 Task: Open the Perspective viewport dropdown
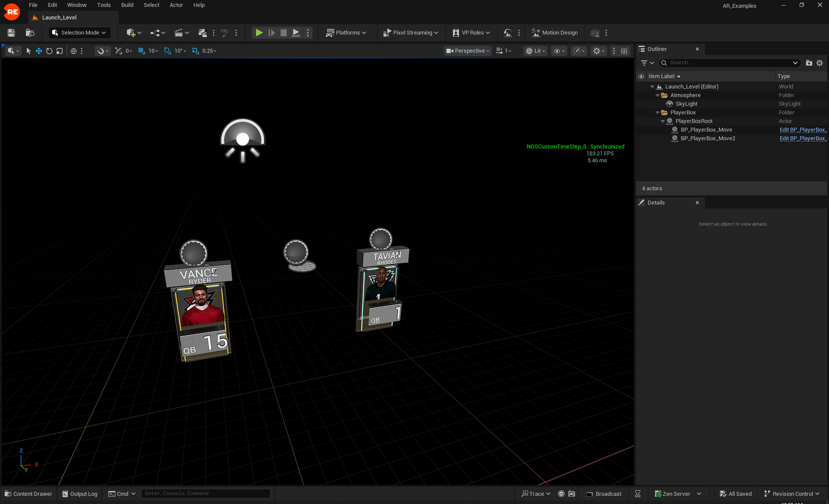coord(468,51)
